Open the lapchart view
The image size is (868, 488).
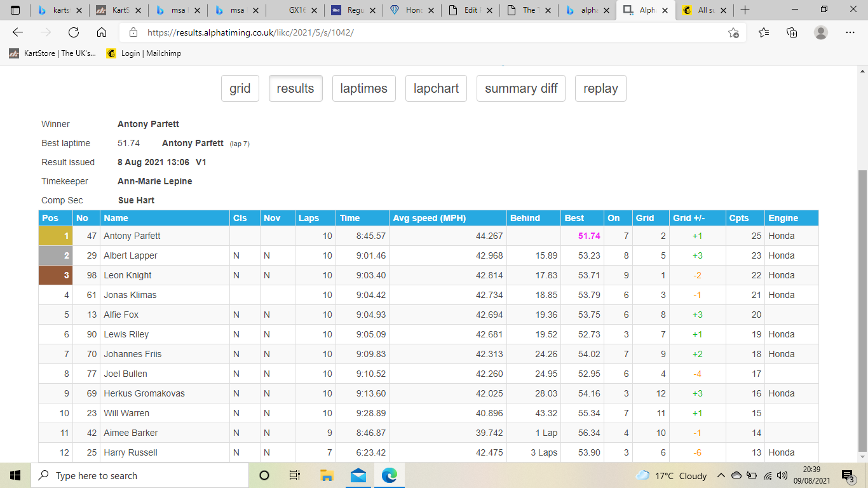tap(436, 88)
